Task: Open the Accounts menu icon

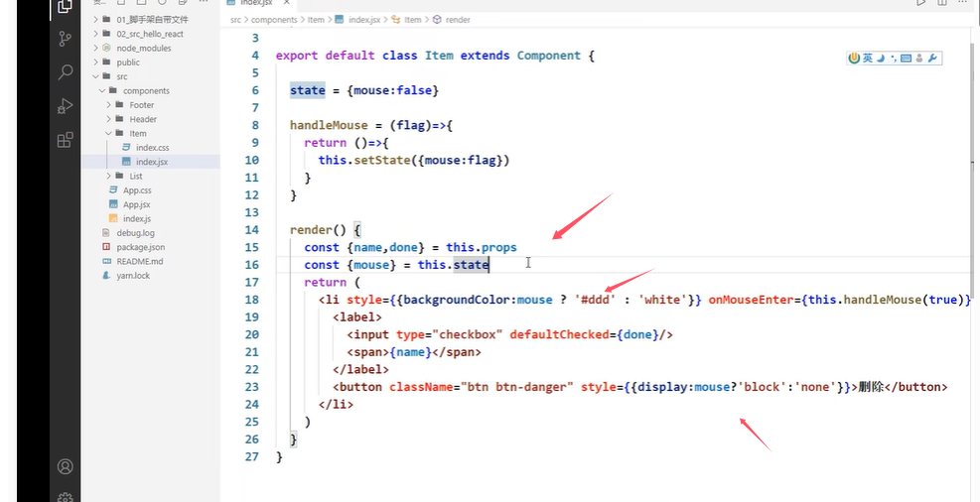Action: (x=65, y=466)
